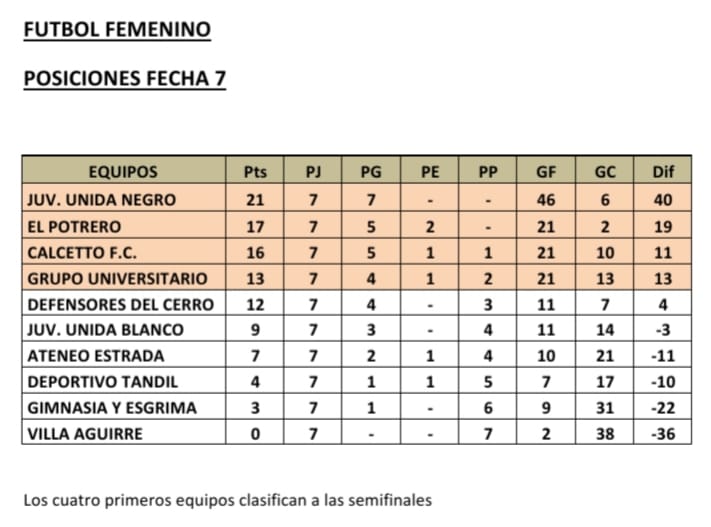This screenshot has height=527, width=711.
Task: Click the PJ column header
Action: (313, 172)
